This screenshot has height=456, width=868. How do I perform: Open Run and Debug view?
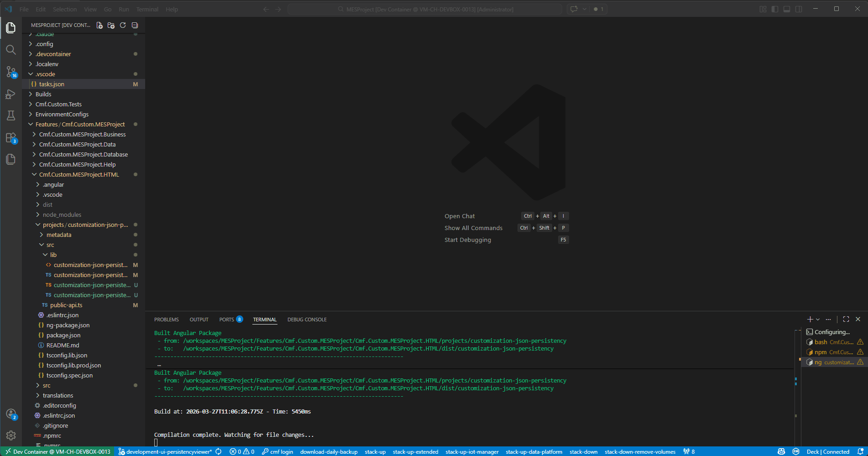click(x=11, y=94)
